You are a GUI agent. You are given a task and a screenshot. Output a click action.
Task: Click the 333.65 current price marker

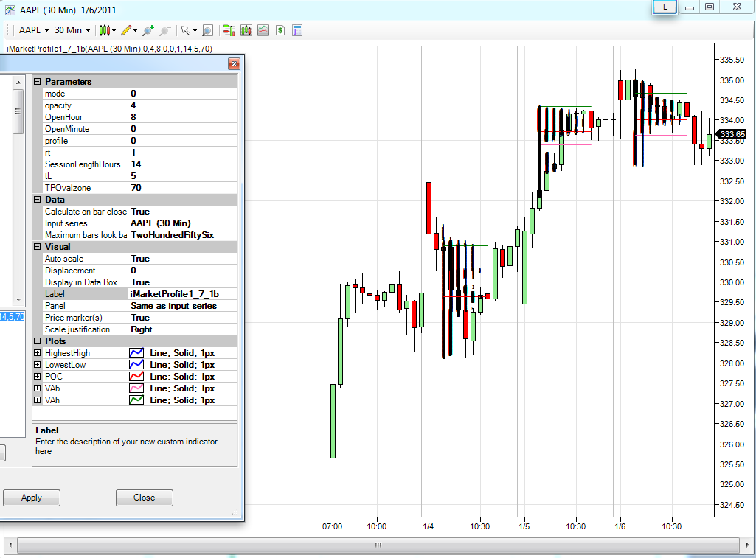731,134
